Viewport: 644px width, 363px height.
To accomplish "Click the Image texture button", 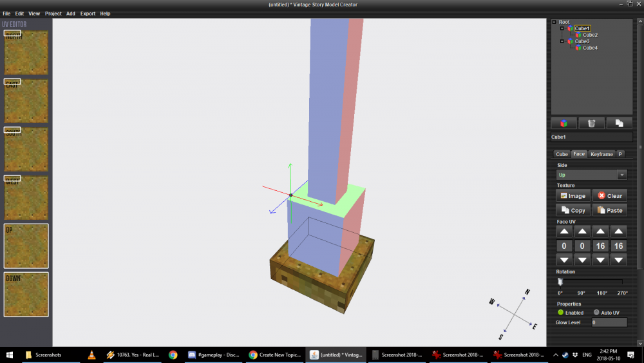I will pos(573,195).
